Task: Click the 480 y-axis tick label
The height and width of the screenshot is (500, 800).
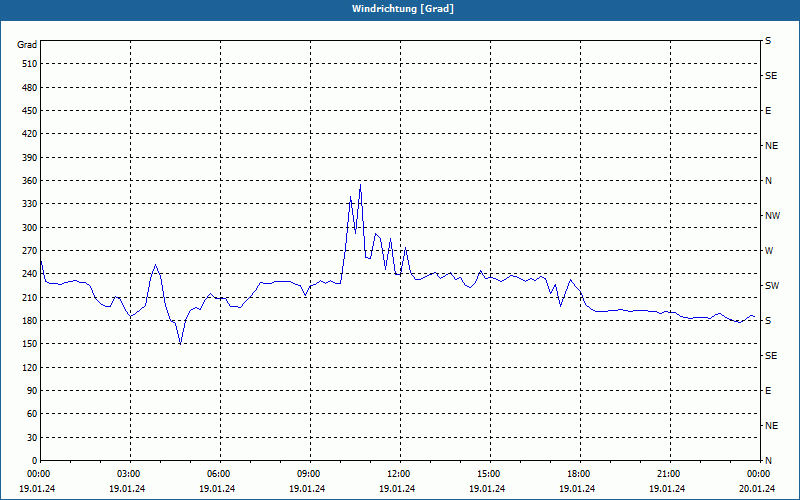Action: coord(30,87)
